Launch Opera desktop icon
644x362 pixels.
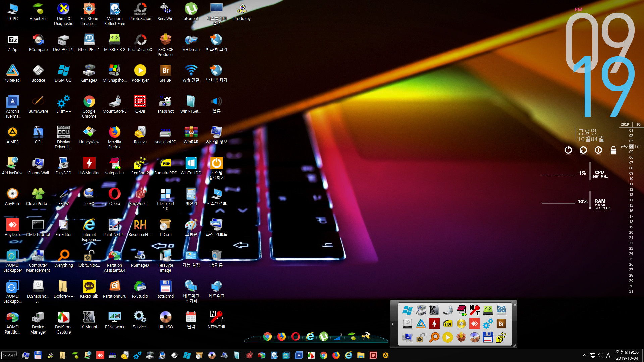(x=114, y=197)
